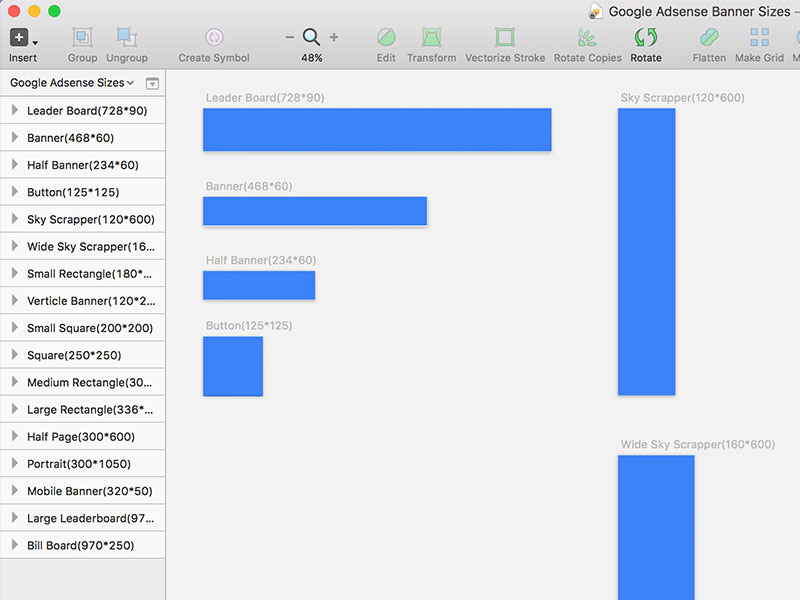The height and width of the screenshot is (600, 800).
Task: Select the Transform tool
Action: click(431, 38)
